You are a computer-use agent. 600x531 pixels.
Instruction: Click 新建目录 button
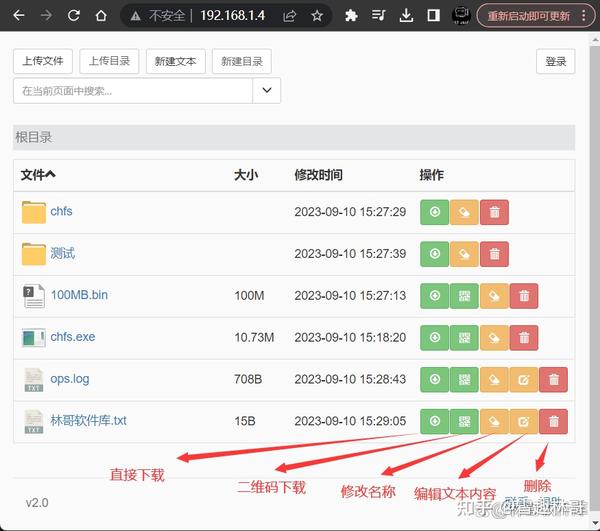point(242,61)
